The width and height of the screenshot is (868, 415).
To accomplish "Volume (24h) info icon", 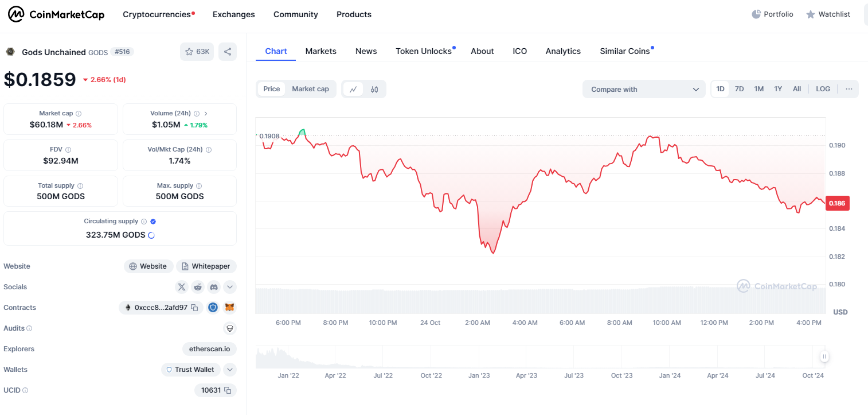I will click(x=197, y=114).
